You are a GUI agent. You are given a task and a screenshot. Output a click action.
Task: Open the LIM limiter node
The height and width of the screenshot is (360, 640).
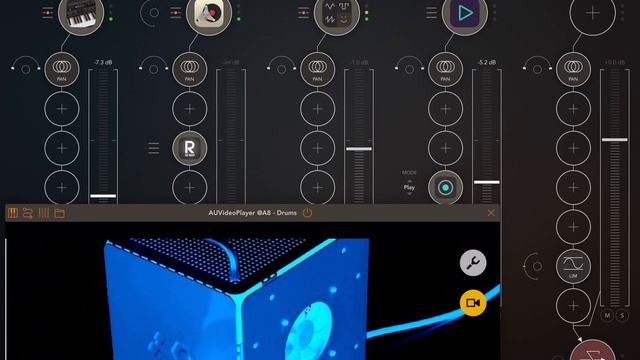pyautogui.click(x=573, y=266)
